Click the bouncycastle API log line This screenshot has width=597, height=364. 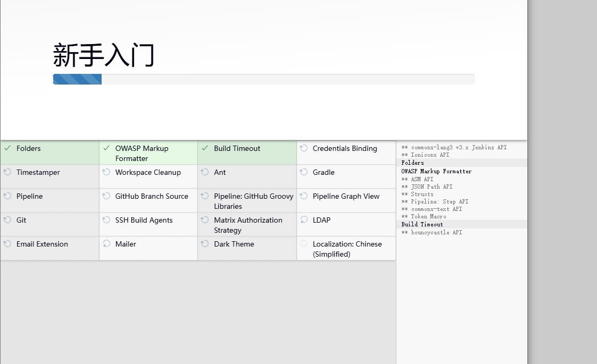tap(432, 232)
